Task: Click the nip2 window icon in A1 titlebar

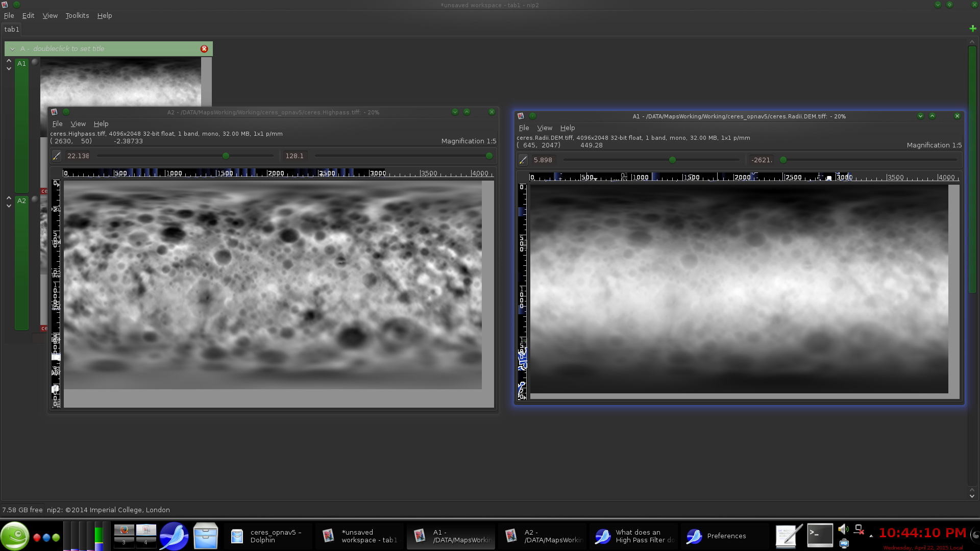Action: pyautogui.click(x=521, y=116)
